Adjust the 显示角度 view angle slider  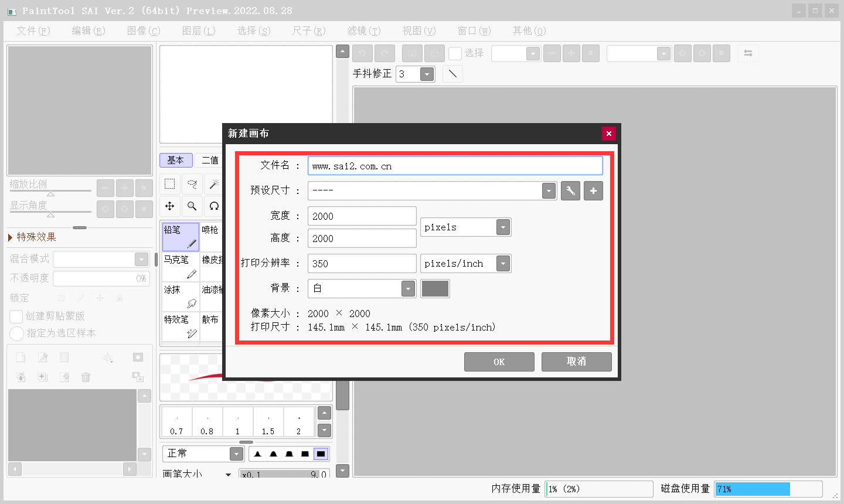coord(50,213)
